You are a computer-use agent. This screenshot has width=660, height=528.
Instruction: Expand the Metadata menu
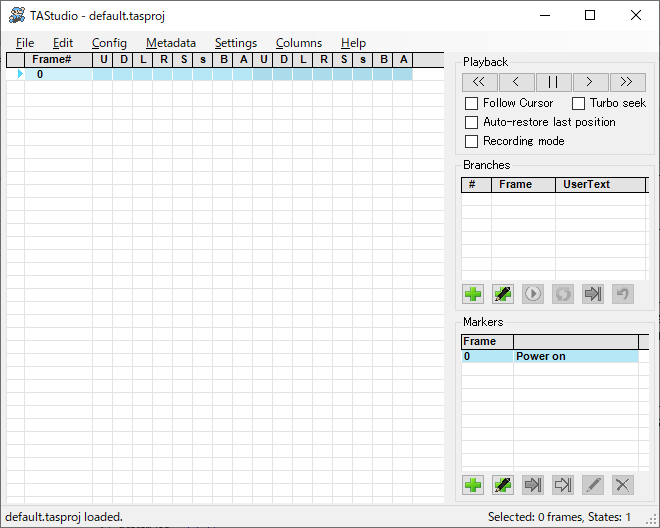pyautogui.click(x=170, y=43)
